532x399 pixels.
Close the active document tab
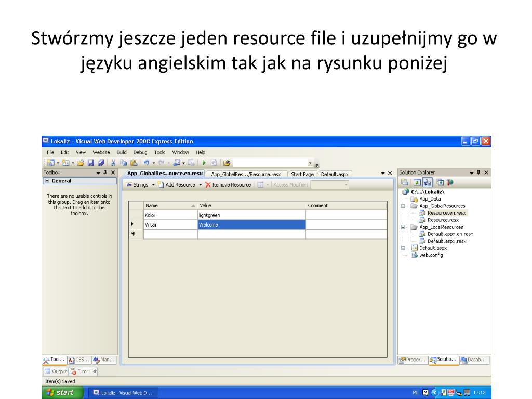tap(390, 173)
